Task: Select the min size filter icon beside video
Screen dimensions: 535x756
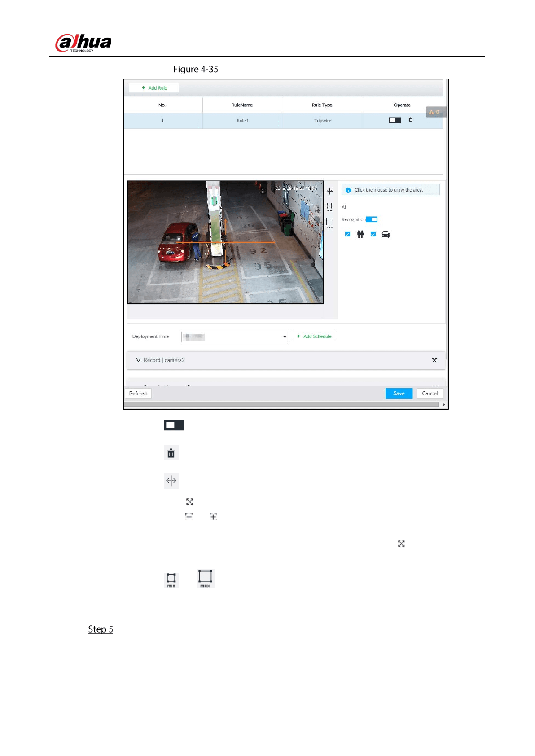Action: pos(329,207)
